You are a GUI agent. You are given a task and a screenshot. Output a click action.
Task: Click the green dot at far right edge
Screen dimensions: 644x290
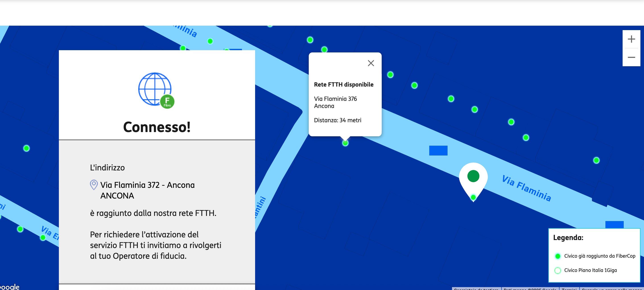[x=596, y=160]
